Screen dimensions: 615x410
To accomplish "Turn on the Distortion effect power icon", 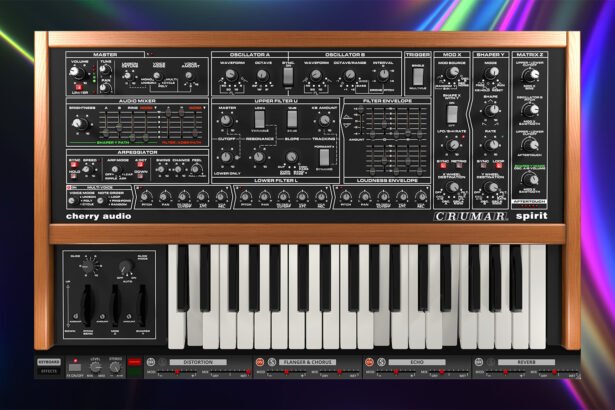I will click(151, 362).
